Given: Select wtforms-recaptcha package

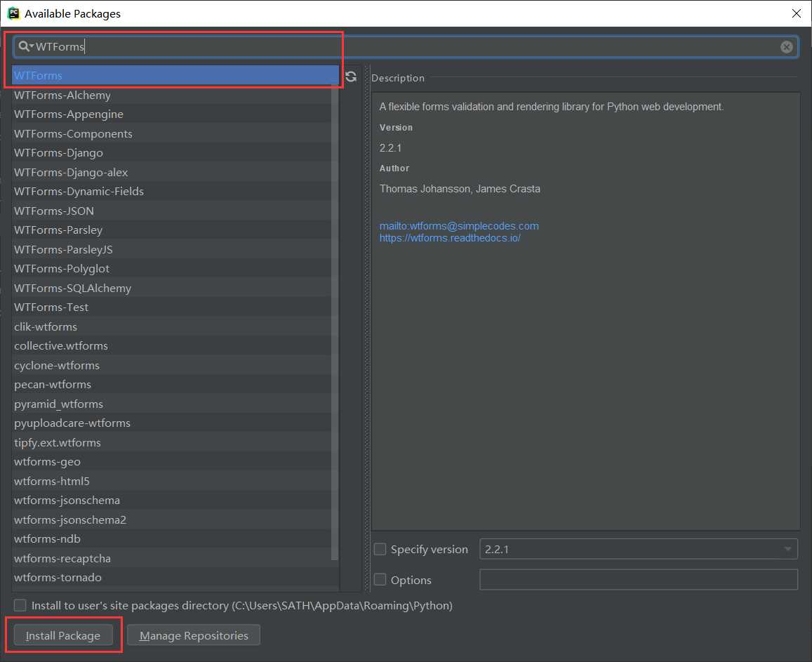Looking at the screenshot, I should tap(171, 558).
